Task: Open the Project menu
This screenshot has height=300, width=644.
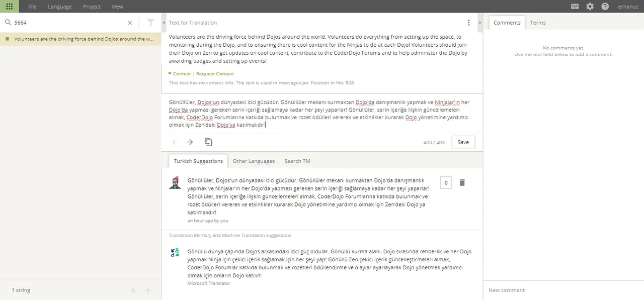Action: point(92,7)
